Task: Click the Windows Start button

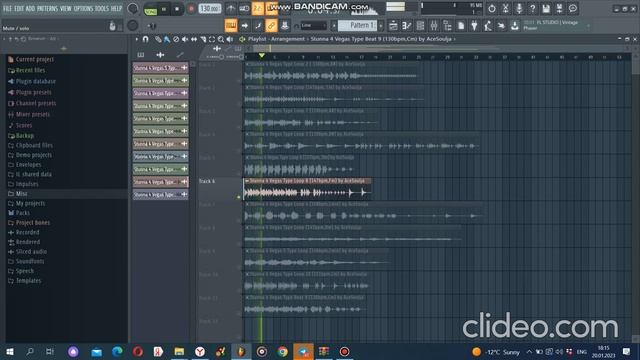Action: (10, 351)
